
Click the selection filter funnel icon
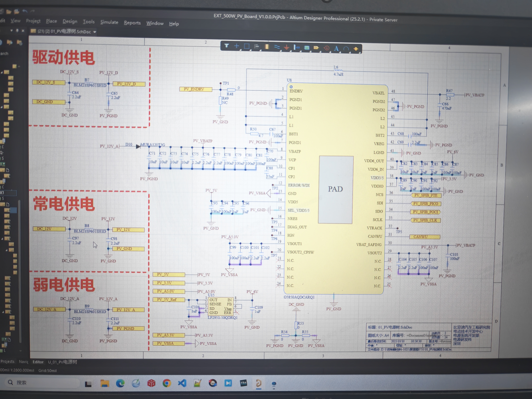(x=227, y=46)
